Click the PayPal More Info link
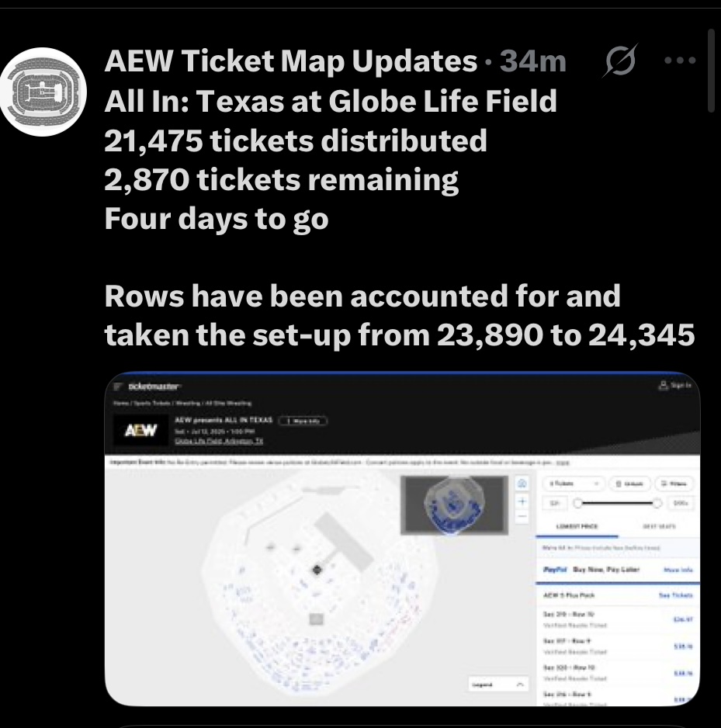Viewport: 721px width, 728px height. point(678,570)
